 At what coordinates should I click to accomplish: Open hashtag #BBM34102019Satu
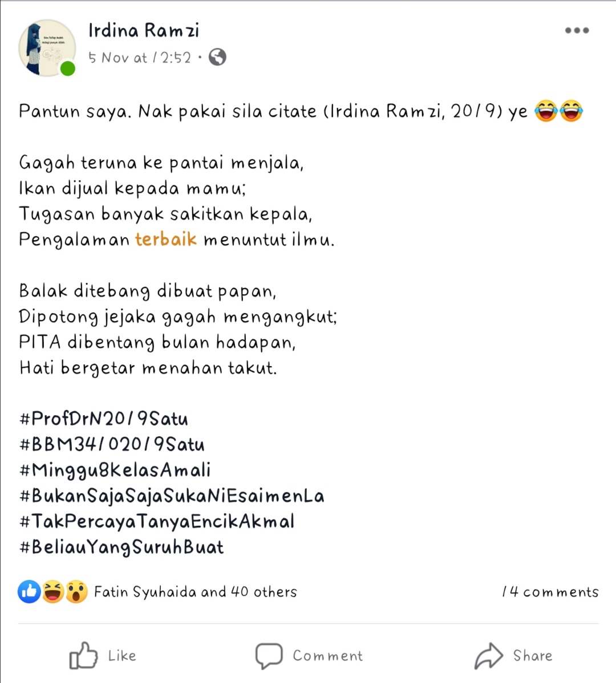click(x=112, y=445)
